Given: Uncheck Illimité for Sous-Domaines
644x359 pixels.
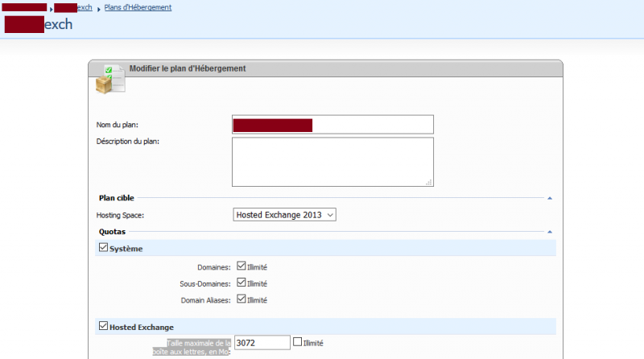Looking at the screenshot, I should coord(241,283).
